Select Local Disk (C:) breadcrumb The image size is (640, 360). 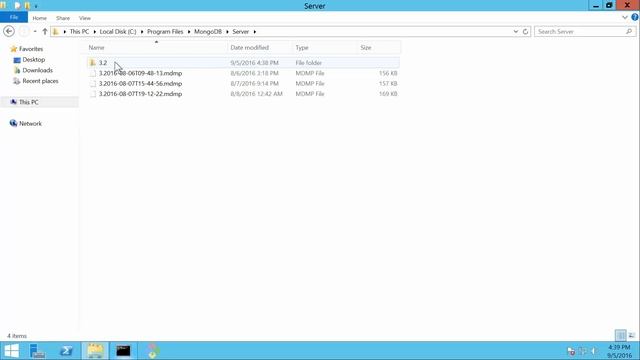click(x=118, y=31)
